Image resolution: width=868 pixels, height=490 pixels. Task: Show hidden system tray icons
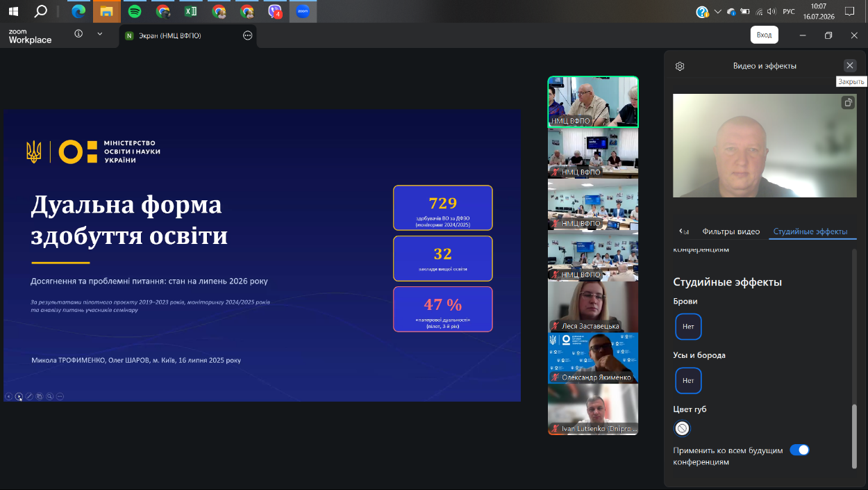tap(718, 11)
